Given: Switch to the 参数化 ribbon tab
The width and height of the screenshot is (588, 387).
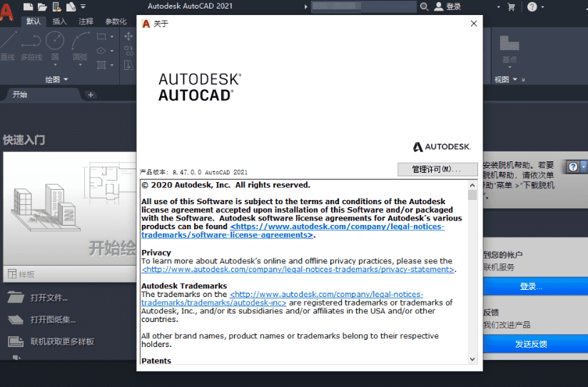Looking at the screenshot, I should (x=116, y=21).
